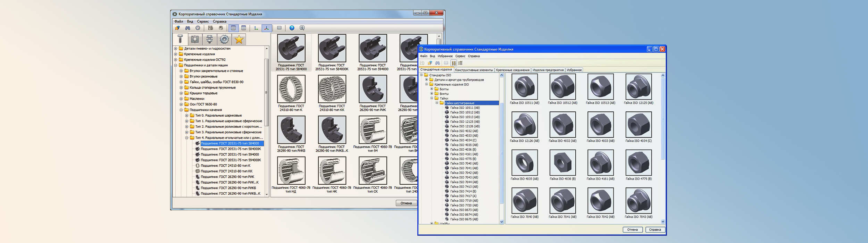This screenshot has height=243, width=868.
Task: Click the info speech bubble toolbar icon
Action: (302, 28)
